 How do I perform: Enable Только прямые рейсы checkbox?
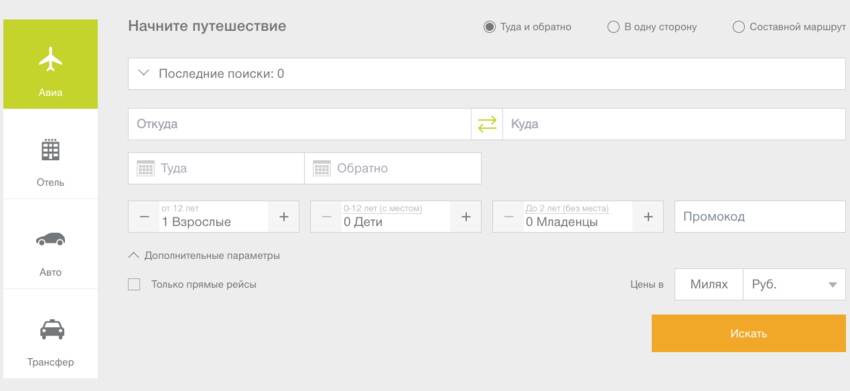[x=134, y=284]
